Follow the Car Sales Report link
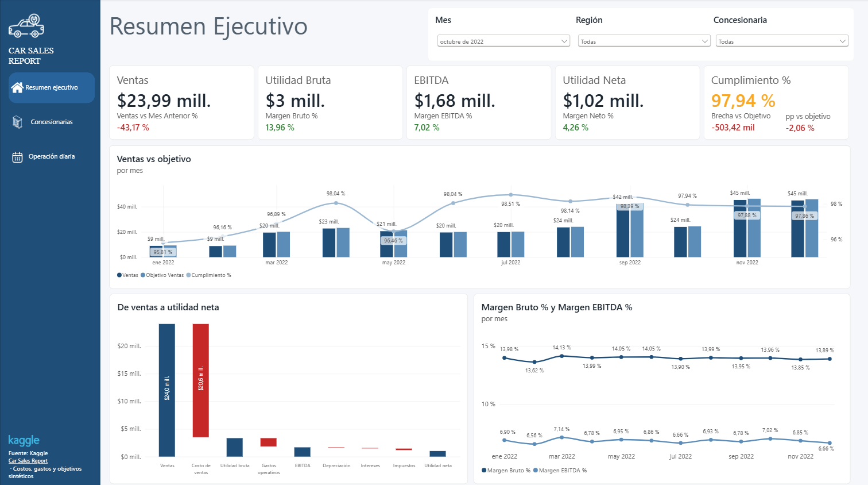868x485 pixels. (x=28, y=461)
